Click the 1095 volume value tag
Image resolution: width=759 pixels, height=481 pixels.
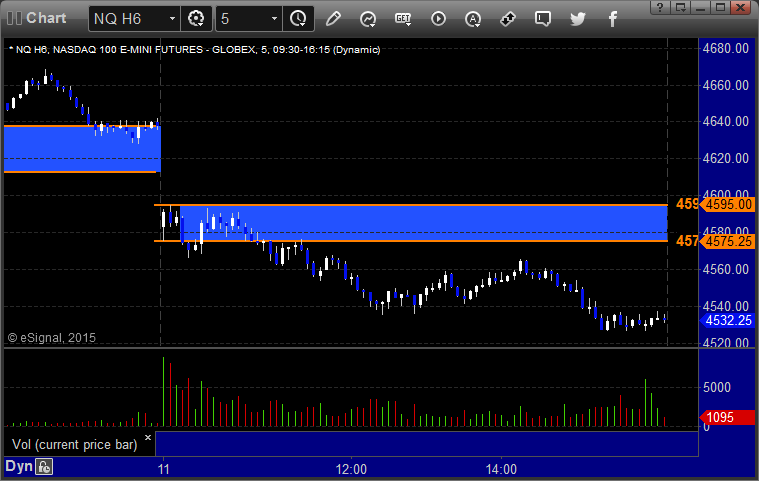tap(728, 417)
